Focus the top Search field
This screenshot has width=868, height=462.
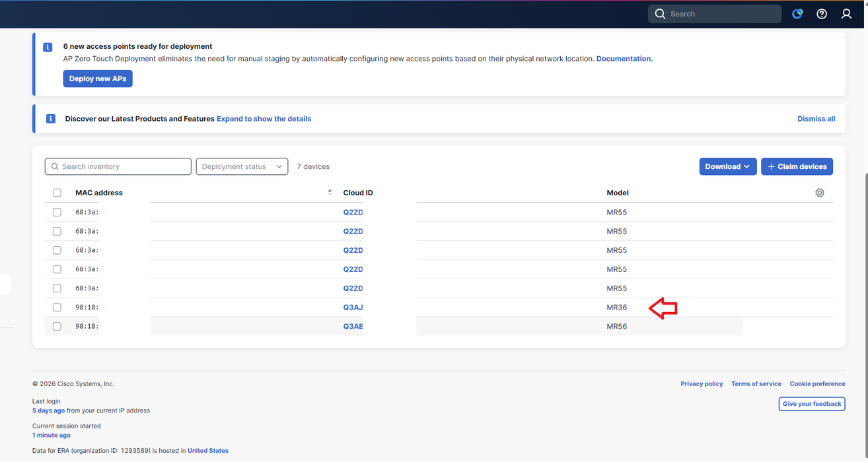click(715, 14)
